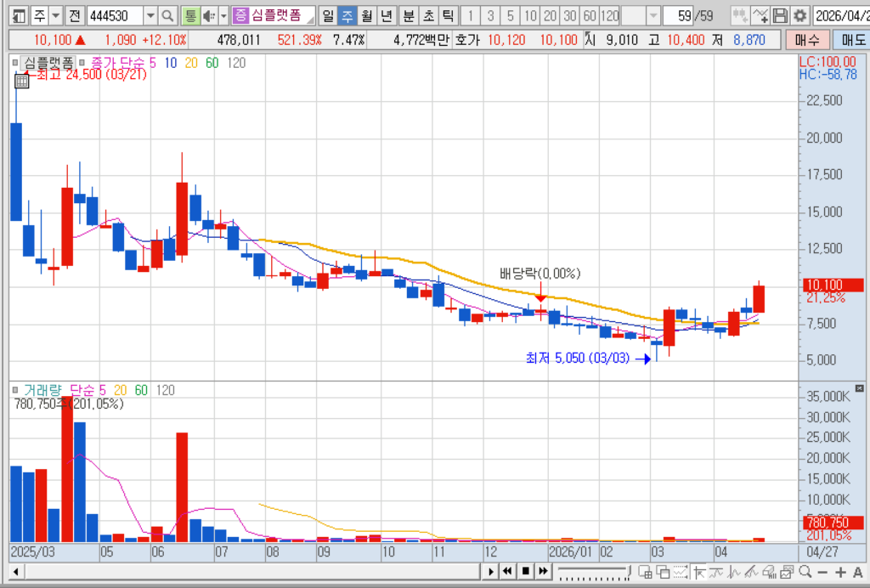
Task: Click the 60 interval button
Action: point(590,16)
